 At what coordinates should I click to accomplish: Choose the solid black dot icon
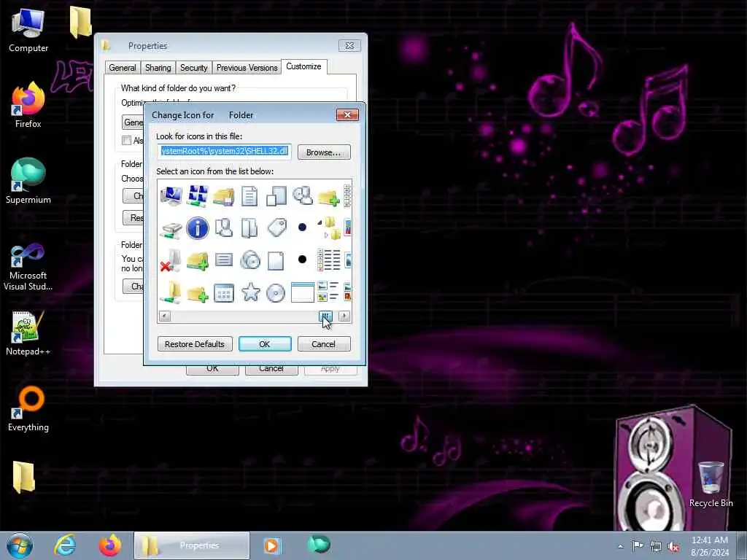click(x=302, y=260)
